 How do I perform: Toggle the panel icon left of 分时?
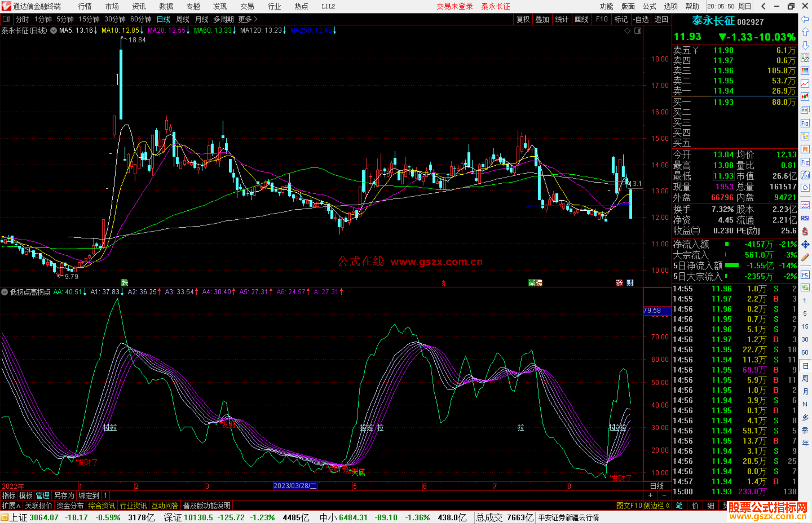coord(6,19)
